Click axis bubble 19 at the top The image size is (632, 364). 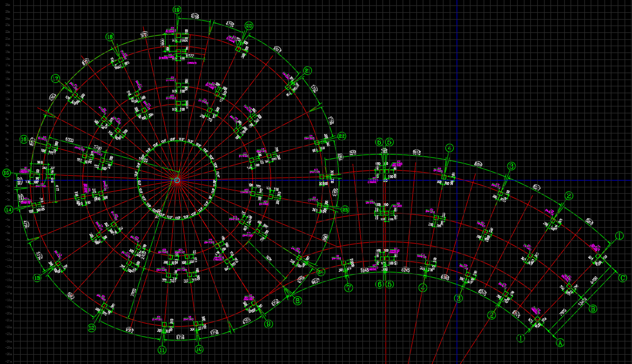click(177, 10)
